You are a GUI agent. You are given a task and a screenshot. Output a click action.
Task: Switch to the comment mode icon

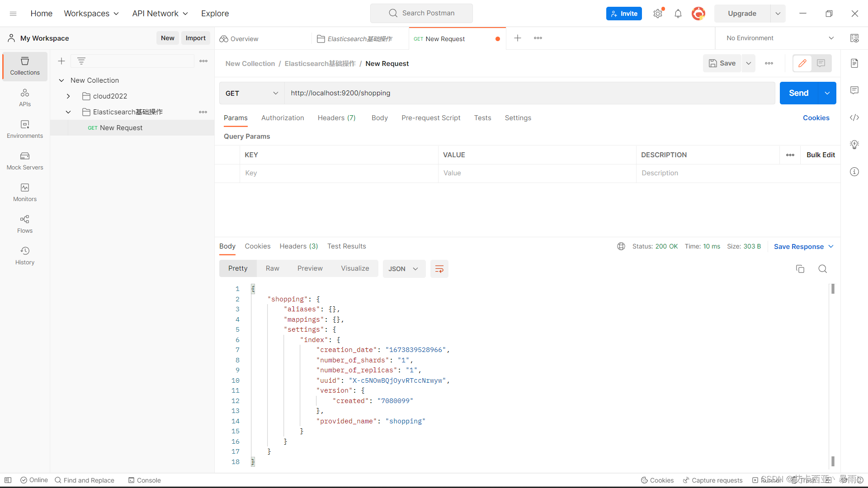(x=821, y=63)
